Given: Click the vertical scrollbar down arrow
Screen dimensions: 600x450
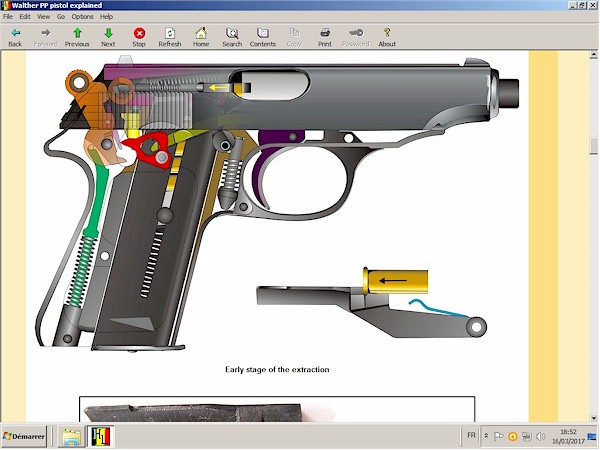Looking at the screenshot, I should click(x=593, y=418).
